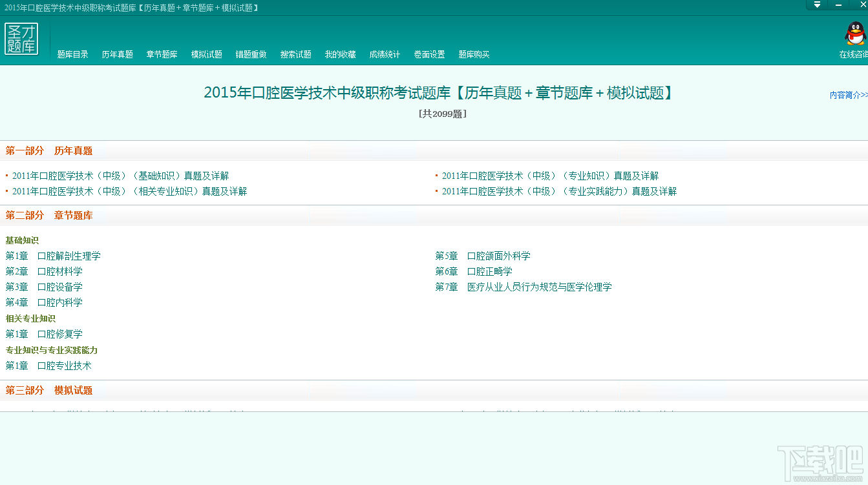Click the 第三部分 模拟试题 section header

[49, 390]
